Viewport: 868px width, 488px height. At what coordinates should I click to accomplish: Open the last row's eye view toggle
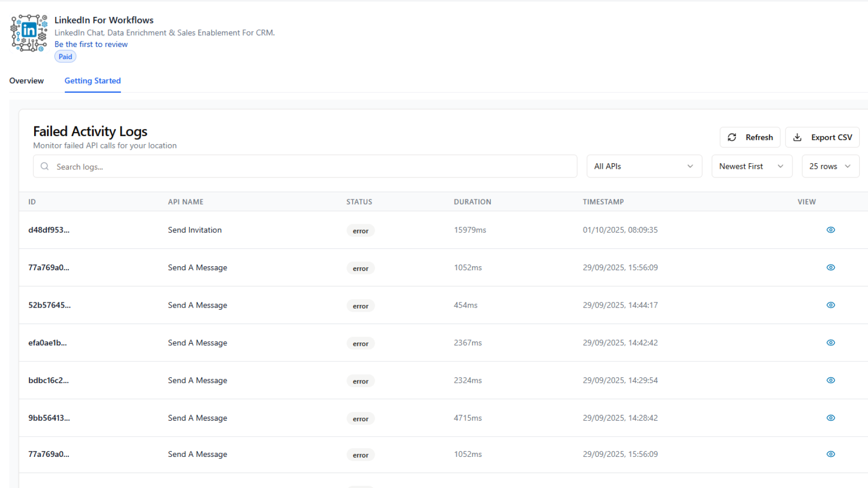pos(831,454)
